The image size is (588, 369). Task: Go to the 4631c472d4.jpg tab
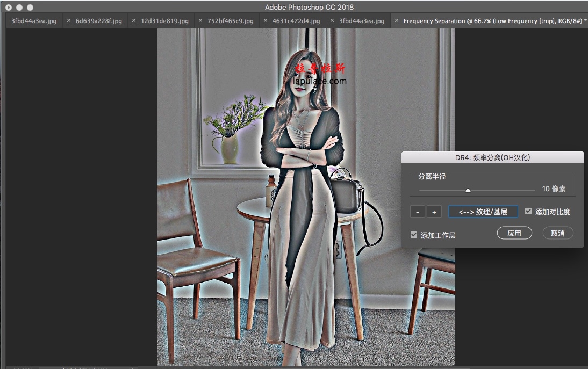[x=296, y=21]
